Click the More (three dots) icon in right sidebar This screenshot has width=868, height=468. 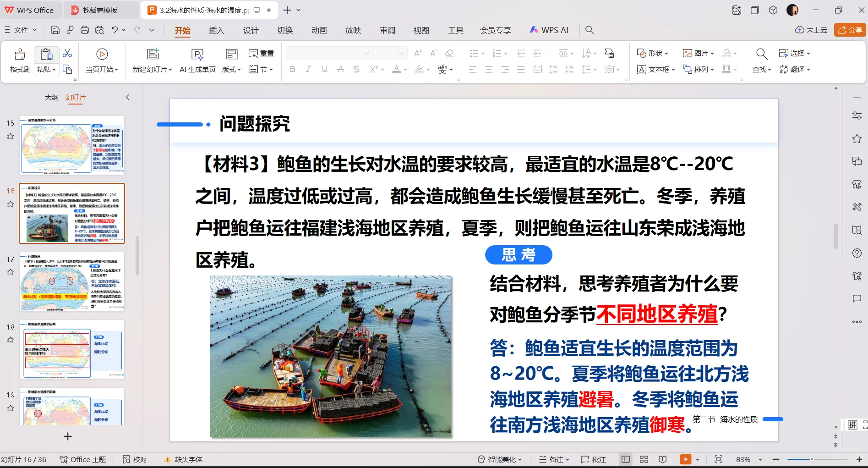click(x=857, y=322)
